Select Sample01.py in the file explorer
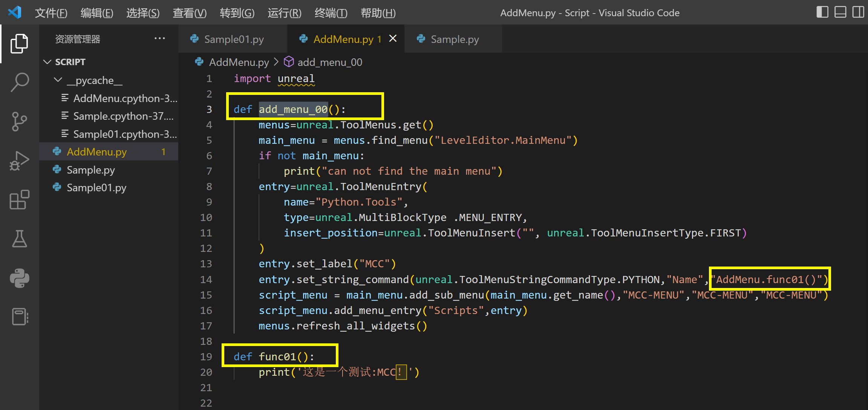The width and height of the screenshot is (868, 410). [109, 187]
